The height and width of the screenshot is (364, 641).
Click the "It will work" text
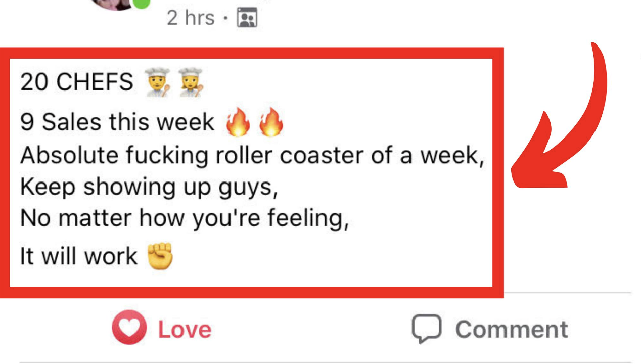click(x=78, y=256)
